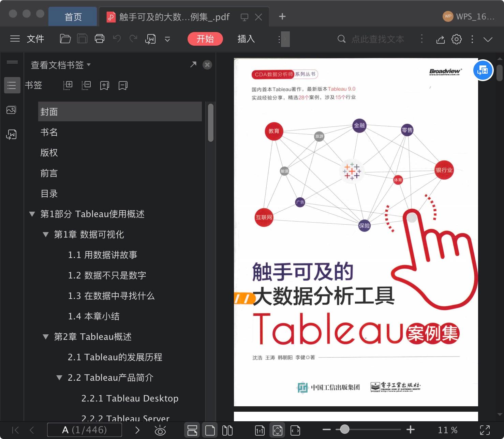504x439 pixels.
Task: Click the sidebar PDF convert icon
Action: [11, 135]
